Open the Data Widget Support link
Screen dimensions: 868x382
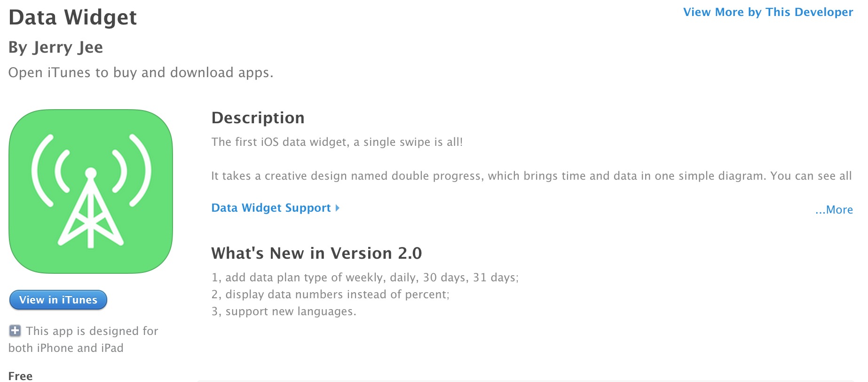click(271, 208)
